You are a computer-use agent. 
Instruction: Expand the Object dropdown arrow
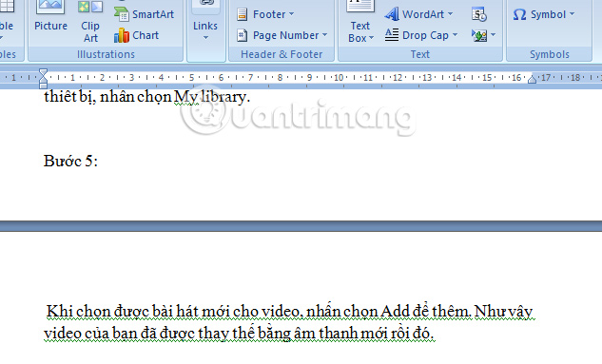click(x=493, y=35)
